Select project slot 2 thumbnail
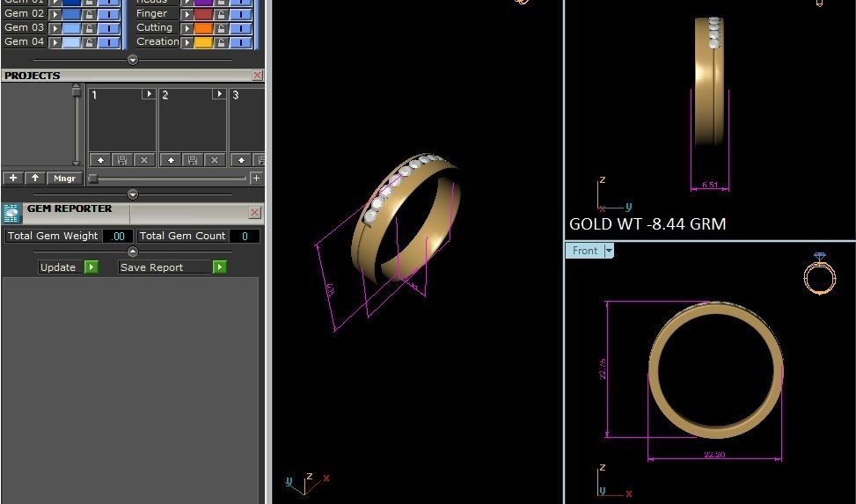This screenshot has width=856, height=504. 193,121
